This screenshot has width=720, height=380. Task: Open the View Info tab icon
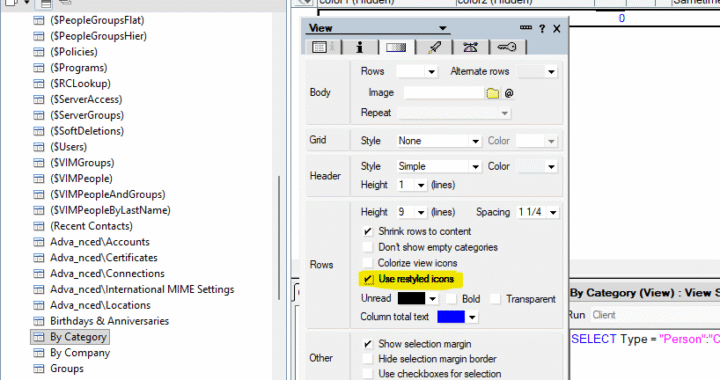click(322, 47)
